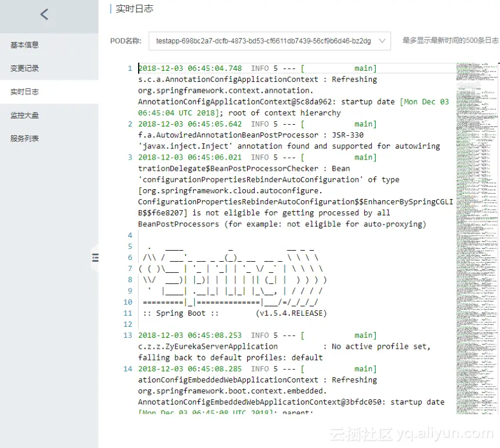Viewport: 500px width, 448px height.
Task: Open the POD名称 dropdown list
Action: [270, 41]
